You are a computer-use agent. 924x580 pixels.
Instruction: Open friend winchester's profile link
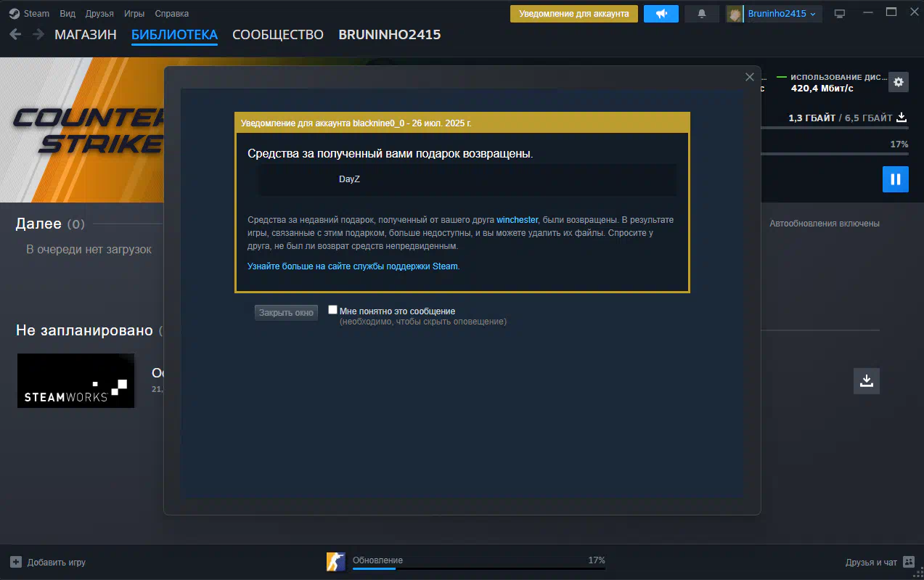(518, 219)
